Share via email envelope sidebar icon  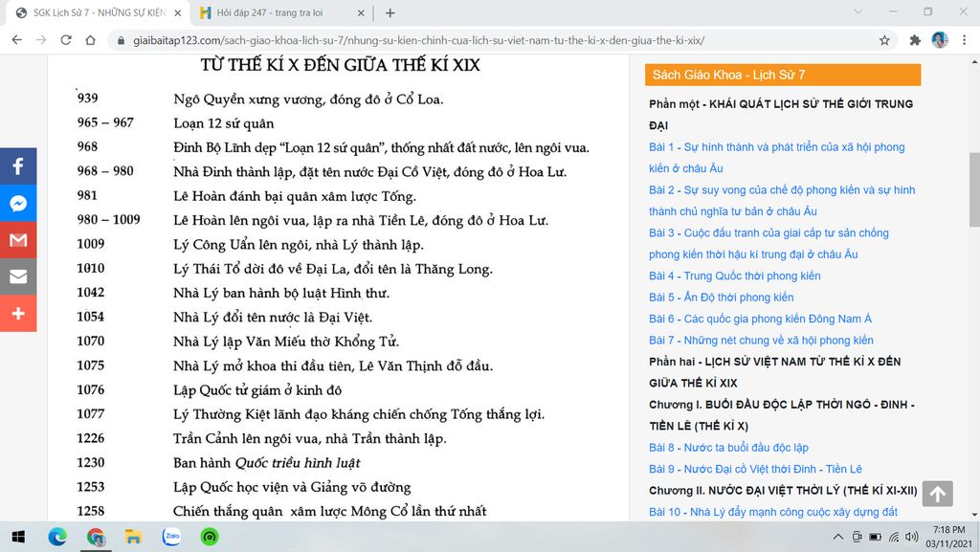[x=18, y=276]
